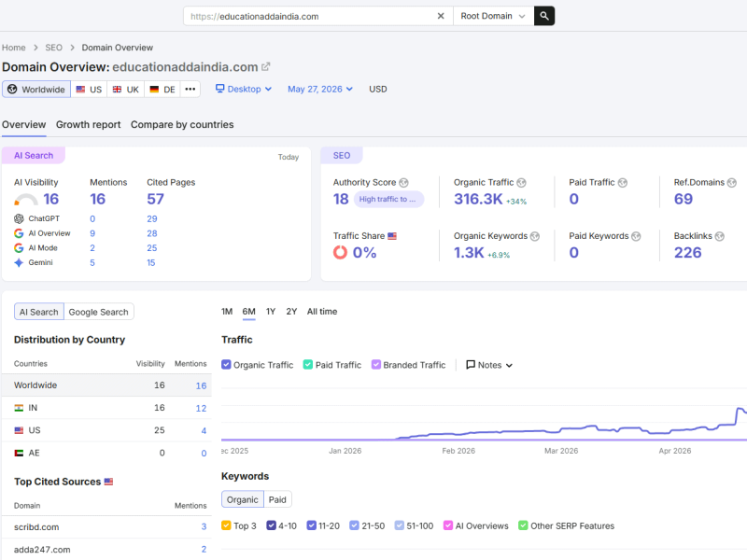The width and height of the screenshot is (747, 560).
Task: Open the Notes dropdown
Action: point(489,365)
